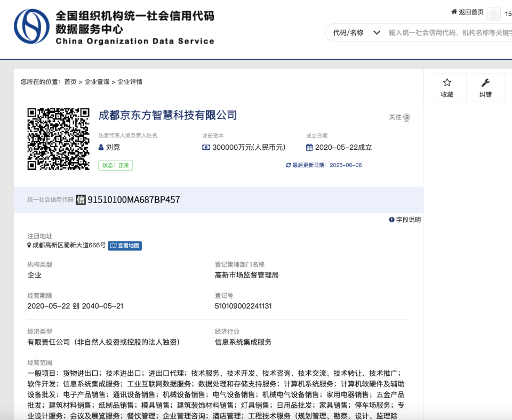
Task: Click registration number 510109002241131
Action: [243, 306]
